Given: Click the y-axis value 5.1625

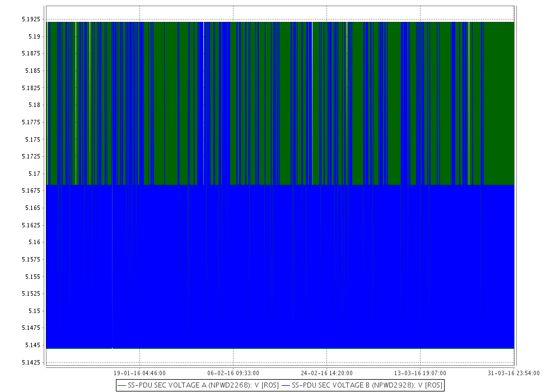Looking at the screenshot, I should point(31,225).
